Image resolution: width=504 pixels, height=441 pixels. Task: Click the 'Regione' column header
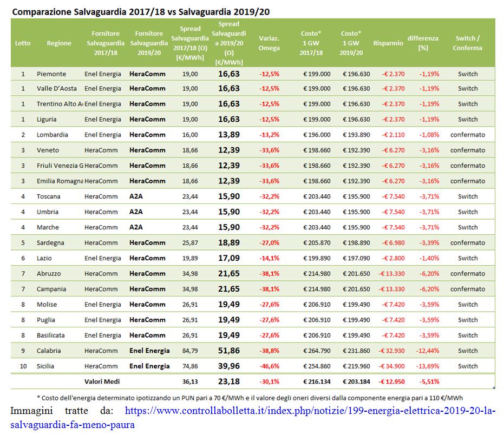coord(59,43)
